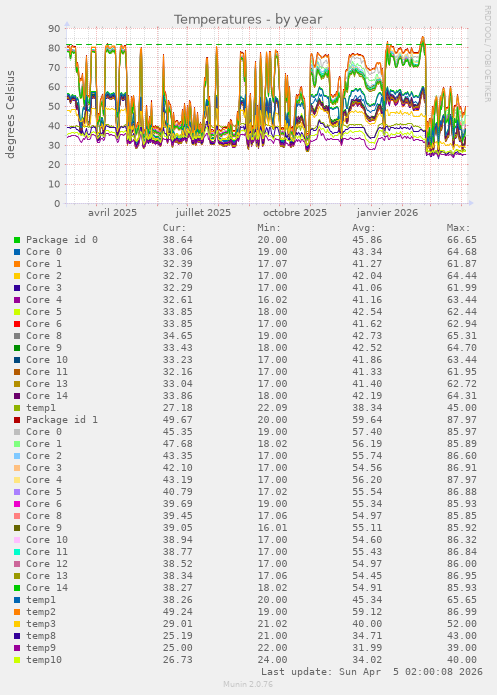Click the temp2 legend label
The height and width of the screenshot is (695, 497).
point(41,612)
